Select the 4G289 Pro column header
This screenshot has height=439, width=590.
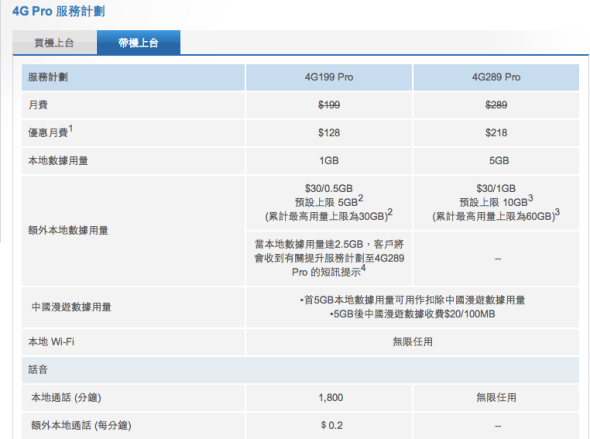point(496,77)
